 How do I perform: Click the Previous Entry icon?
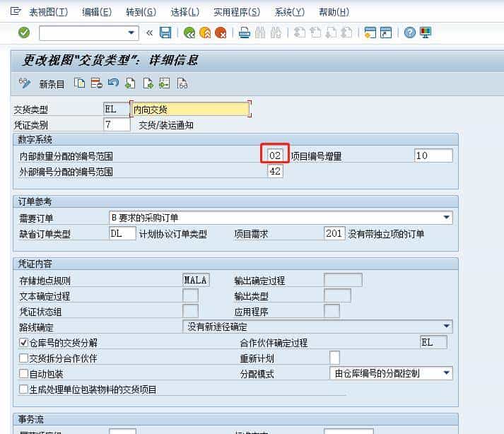click(130, 83)
